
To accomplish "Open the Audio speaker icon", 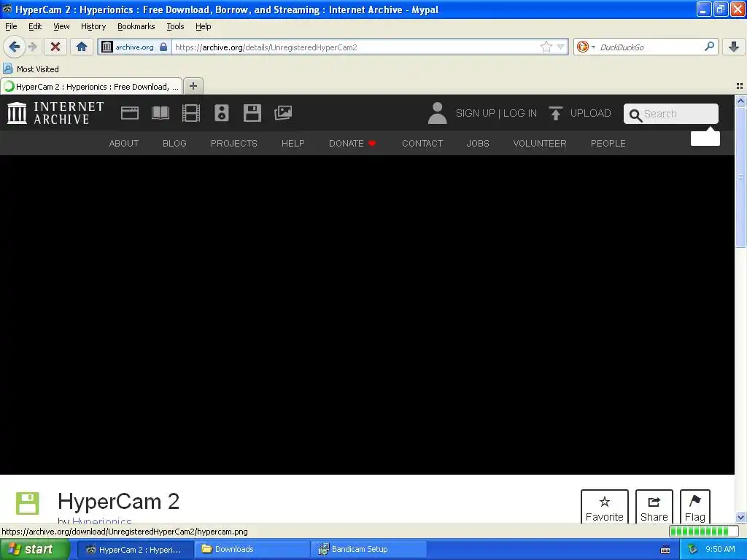I will 222,113.
